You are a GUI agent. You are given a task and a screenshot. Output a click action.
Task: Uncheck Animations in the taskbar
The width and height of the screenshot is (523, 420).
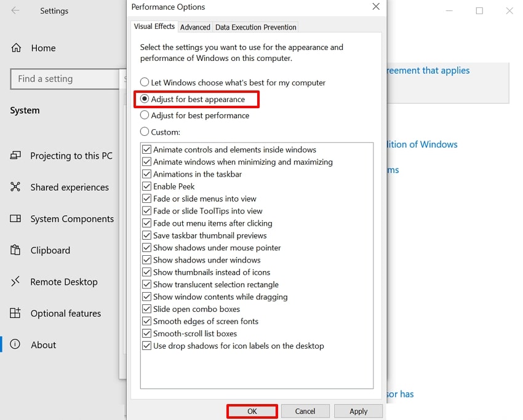pos(146,174)
